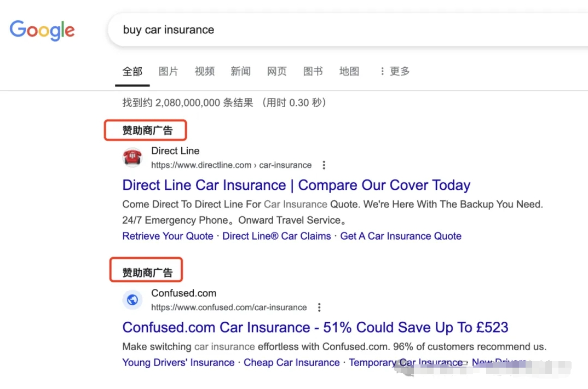Viewport: 588px width, 389px height.
Task: Open the 地图 tab
Action: 349,71
